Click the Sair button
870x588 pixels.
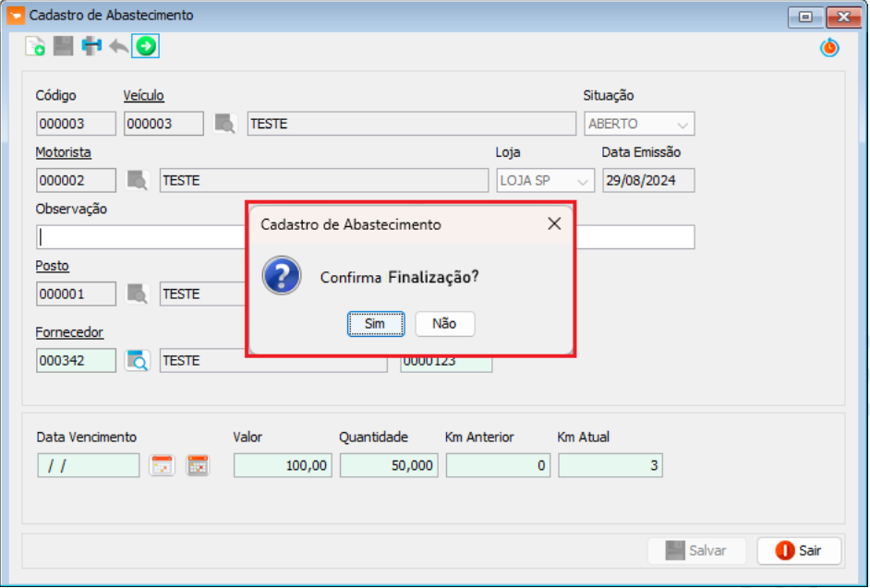tap(800, 550)
